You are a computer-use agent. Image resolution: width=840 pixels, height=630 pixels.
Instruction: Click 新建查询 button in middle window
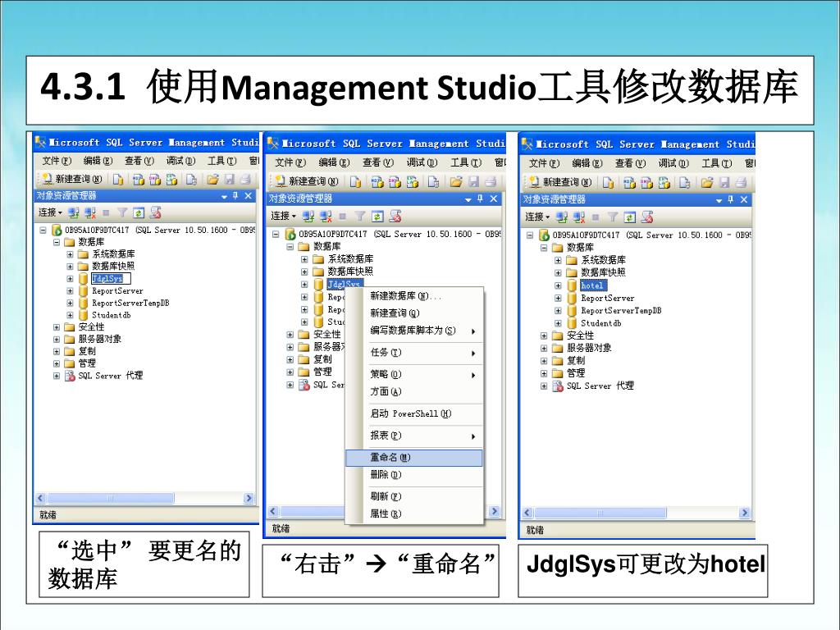pyautogui.click(x=307, y=181)
